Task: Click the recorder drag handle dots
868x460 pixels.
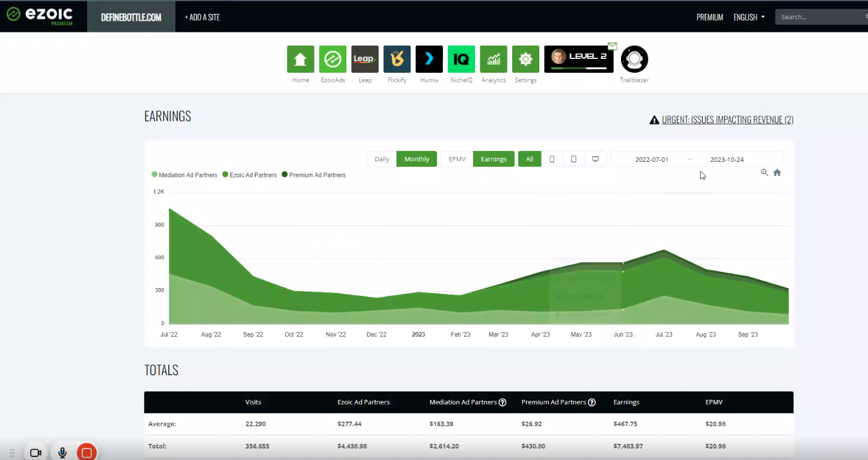Action: (12, 452)
